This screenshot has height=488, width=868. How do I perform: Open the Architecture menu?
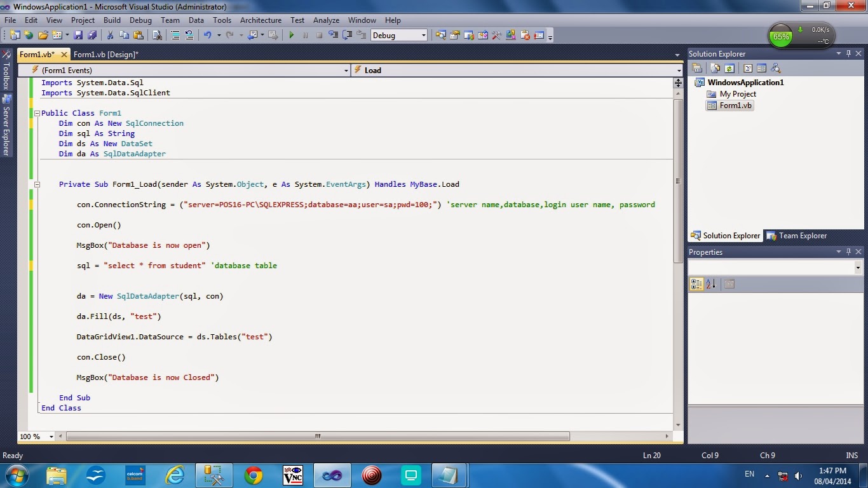(261, 20)
